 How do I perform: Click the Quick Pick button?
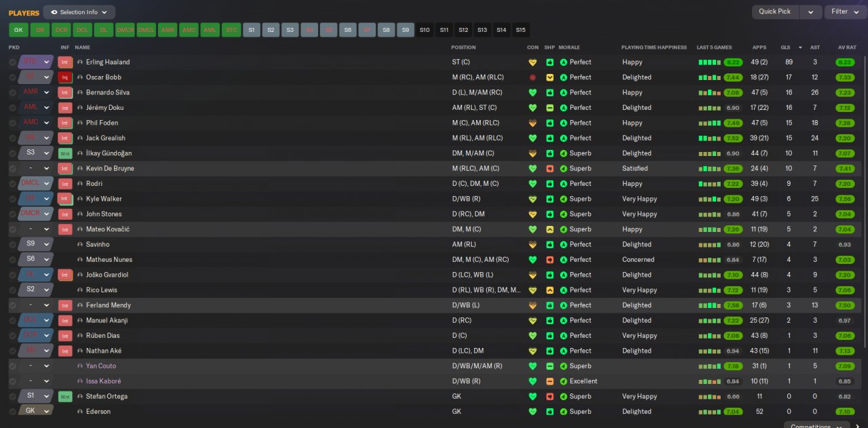coord(774,12)
